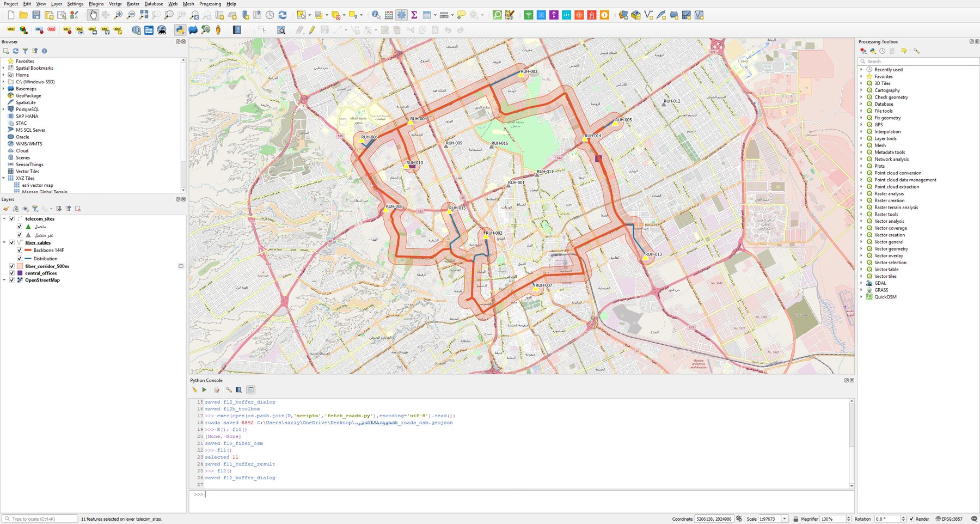Run command button in Python Console
The height and width of the screenshot is (524, 980).
204,390
